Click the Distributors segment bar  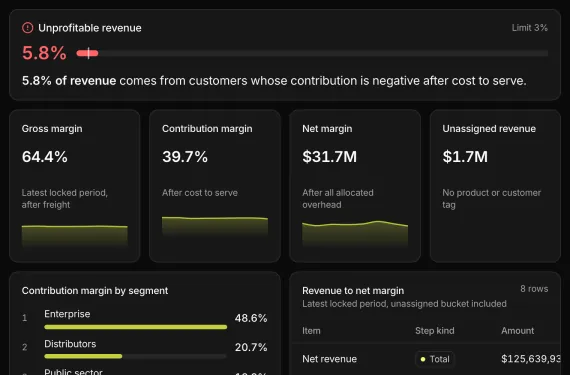point(136,356)
